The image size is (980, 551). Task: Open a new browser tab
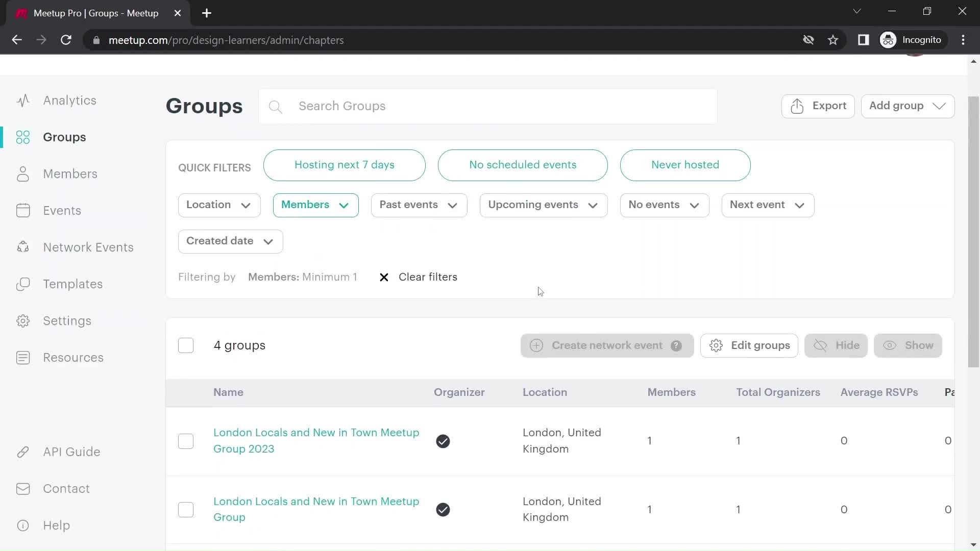tap(207, 13)
